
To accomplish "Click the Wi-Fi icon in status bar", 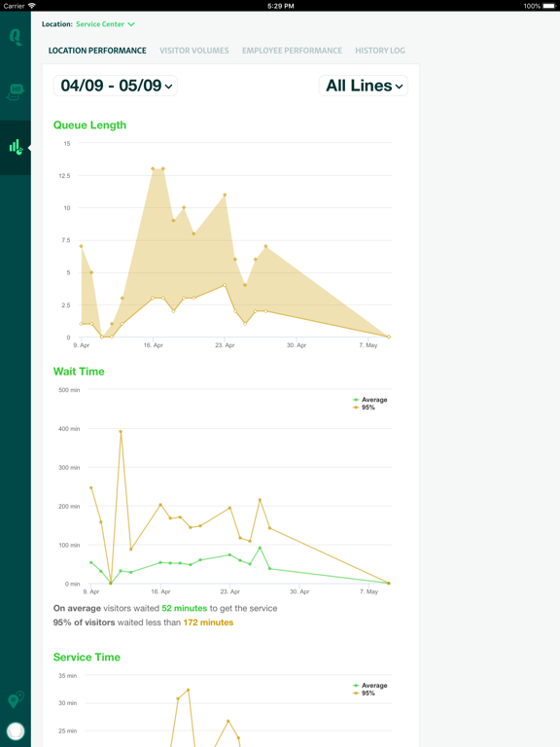I will coord(32,6).
